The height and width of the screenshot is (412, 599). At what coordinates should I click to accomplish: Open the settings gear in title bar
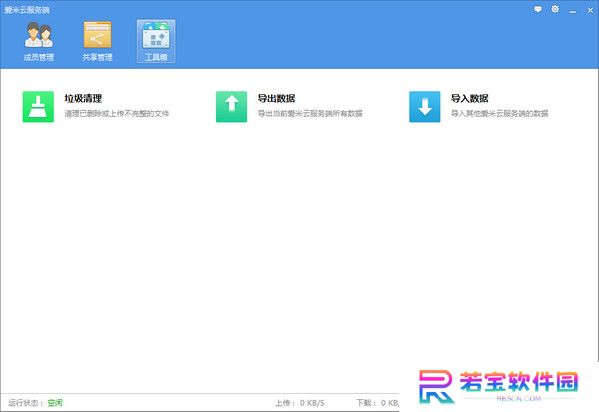coord(555,9)
